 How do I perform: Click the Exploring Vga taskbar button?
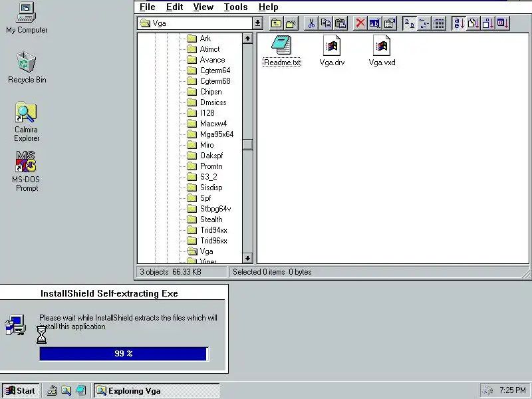pyautogui.click(x=157, y=390)
